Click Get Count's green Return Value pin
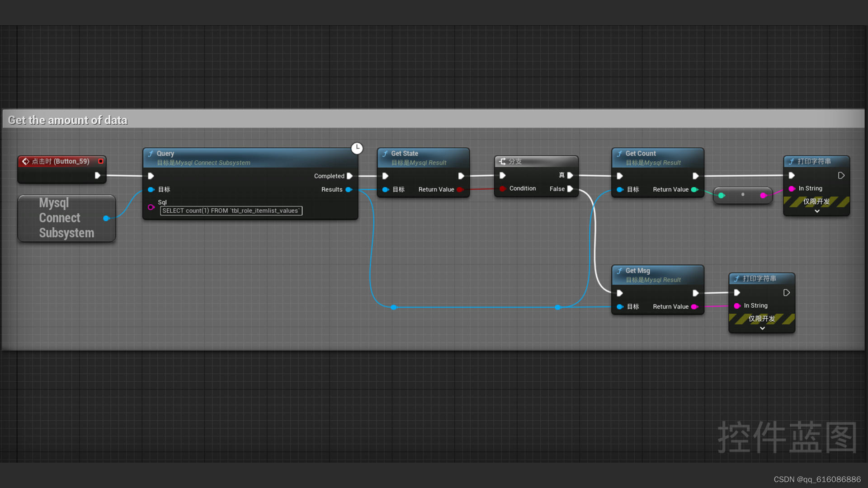 [x=694, y=189]
